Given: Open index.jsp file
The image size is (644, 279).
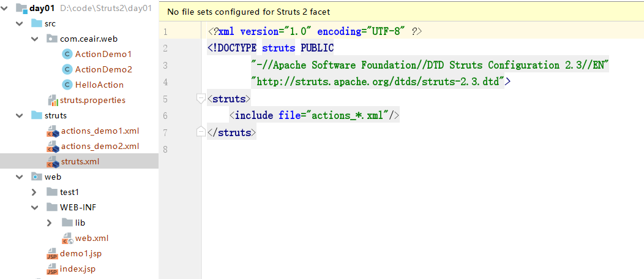Looking at the screenshot, I should coord(78,269).
